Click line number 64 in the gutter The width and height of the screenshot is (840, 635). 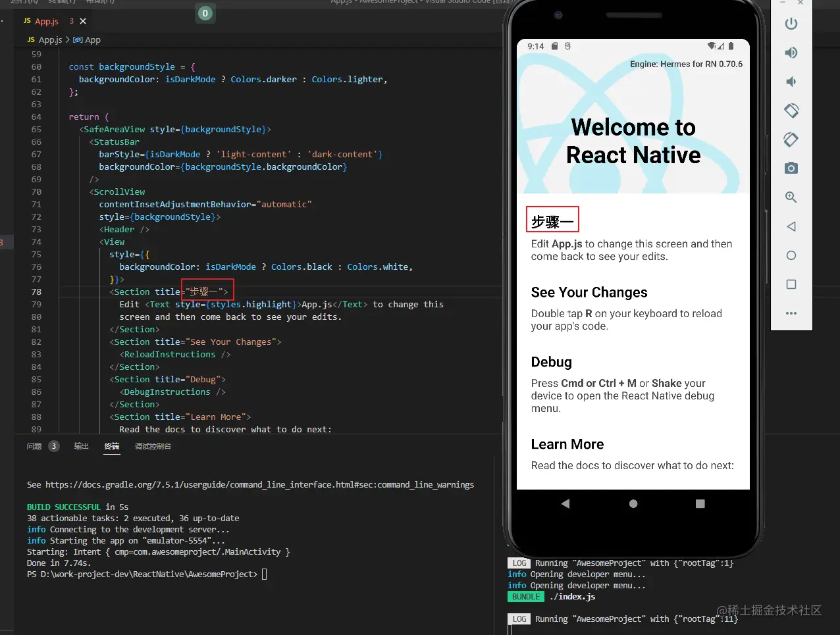click(x=36, y=116)
